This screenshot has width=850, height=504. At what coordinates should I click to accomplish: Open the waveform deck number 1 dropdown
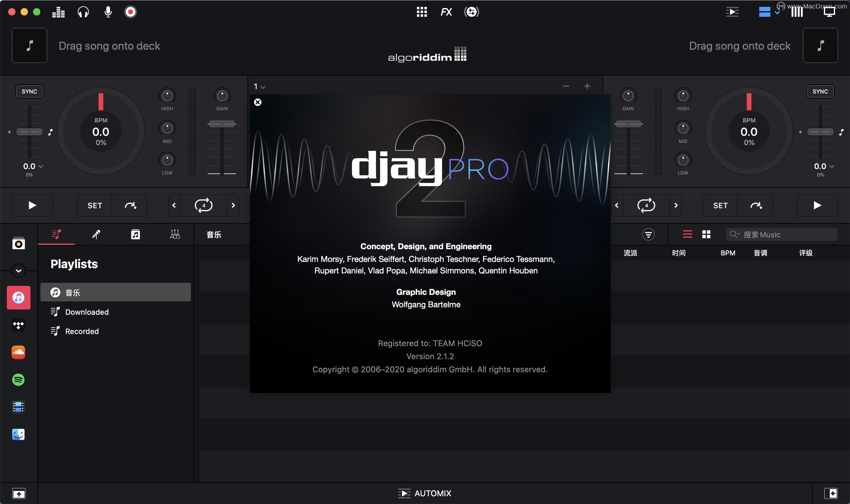(x=259, y=87)
